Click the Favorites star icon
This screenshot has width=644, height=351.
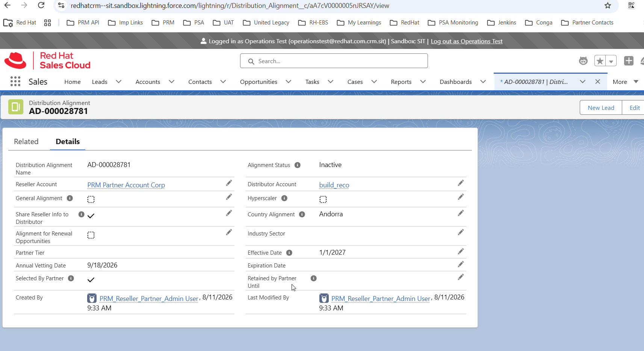click(600, 61)
